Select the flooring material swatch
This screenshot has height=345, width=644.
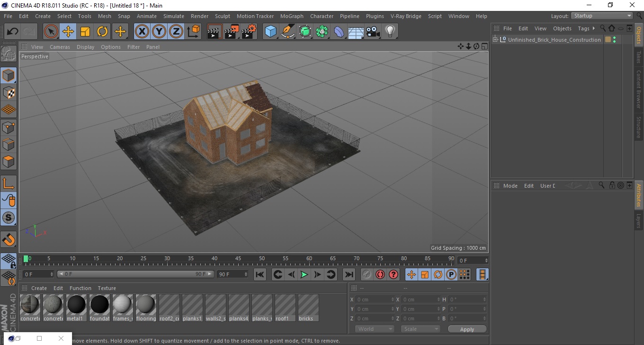[x=146, y=308]
